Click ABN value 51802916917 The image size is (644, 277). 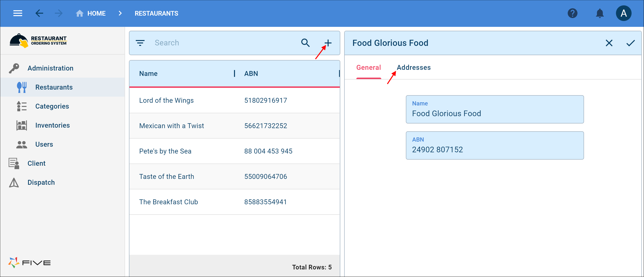(x=265, y=100)
